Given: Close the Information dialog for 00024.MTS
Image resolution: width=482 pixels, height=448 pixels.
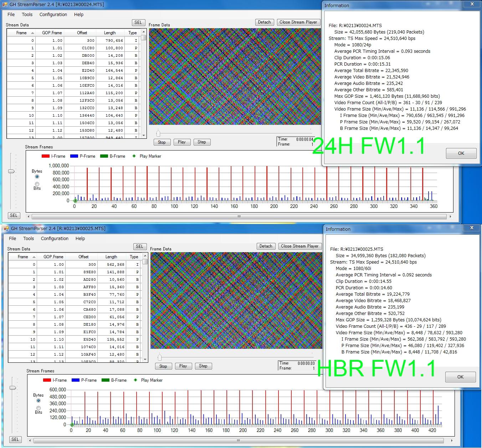Looking at the screenshot, I should coord(472,4).
